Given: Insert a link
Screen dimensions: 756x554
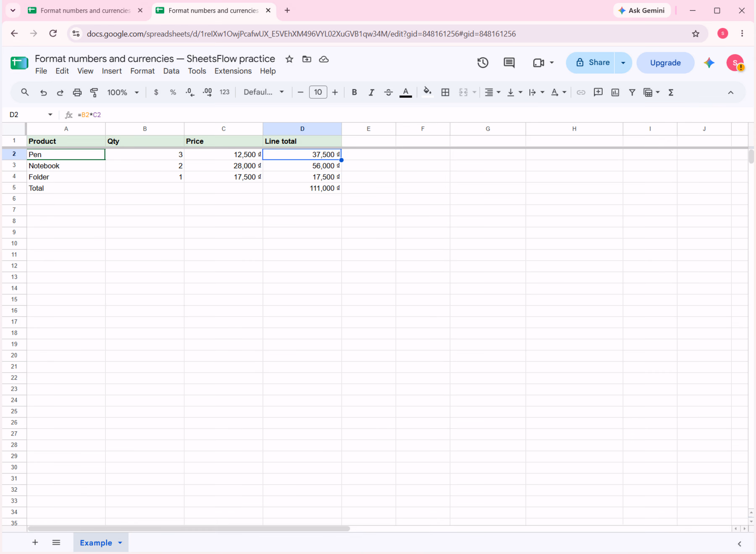Looking at the screenshot, I should pyautogui.click(x=581, y=92).
